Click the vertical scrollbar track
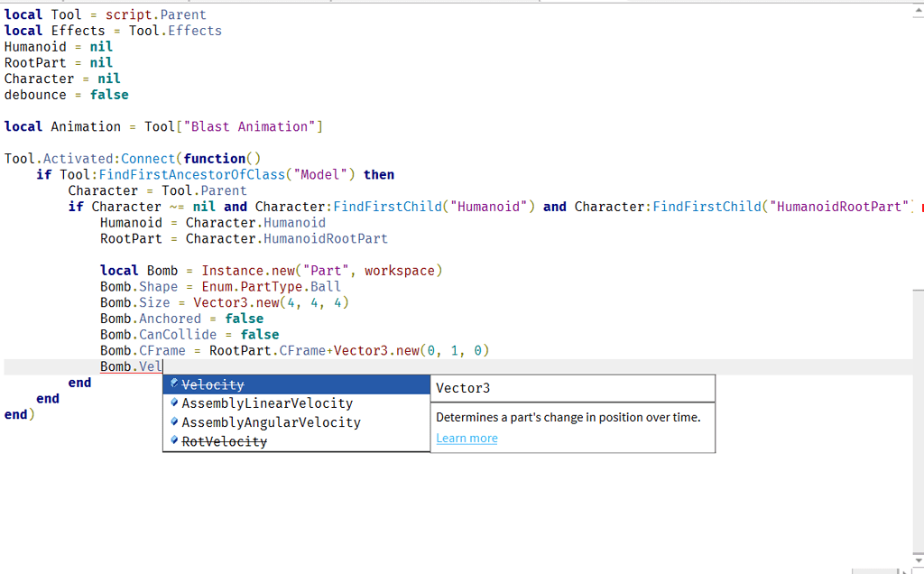 click(x=918, y=181)
